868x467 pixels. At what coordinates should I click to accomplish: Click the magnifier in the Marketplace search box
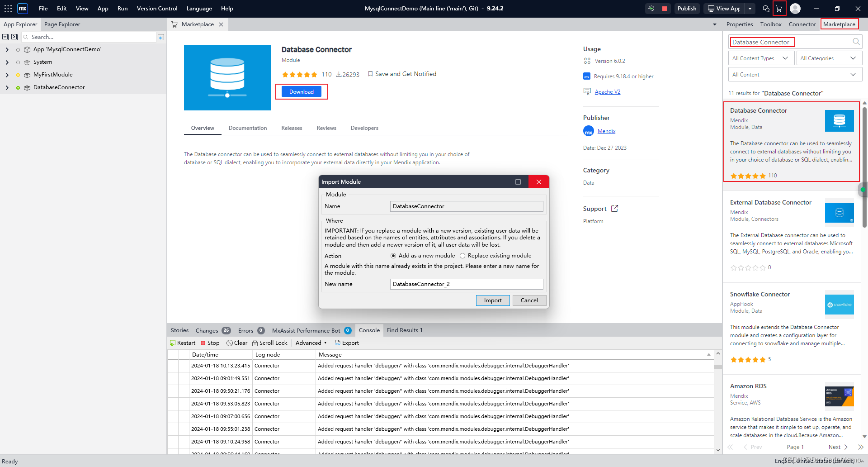point(856,42)
